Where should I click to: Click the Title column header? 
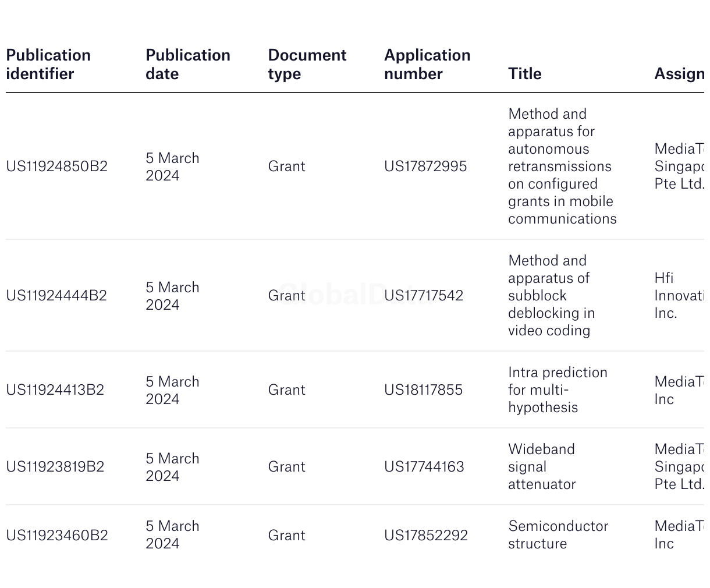click(525, 74)
